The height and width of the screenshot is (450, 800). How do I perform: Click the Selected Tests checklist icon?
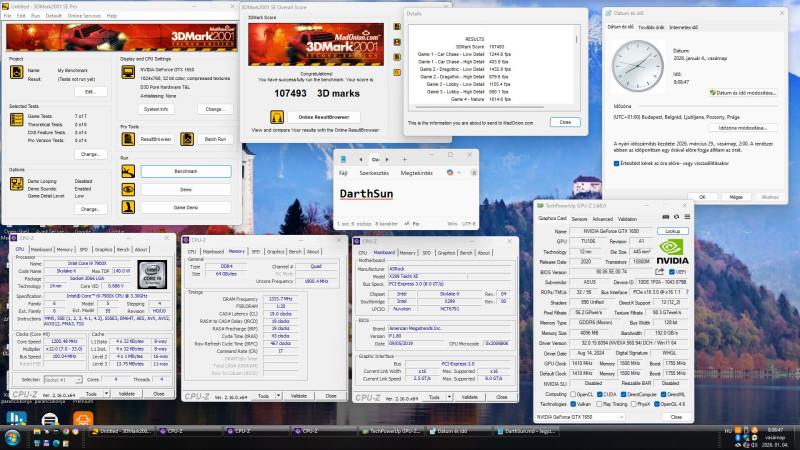(x=16, y=119)
